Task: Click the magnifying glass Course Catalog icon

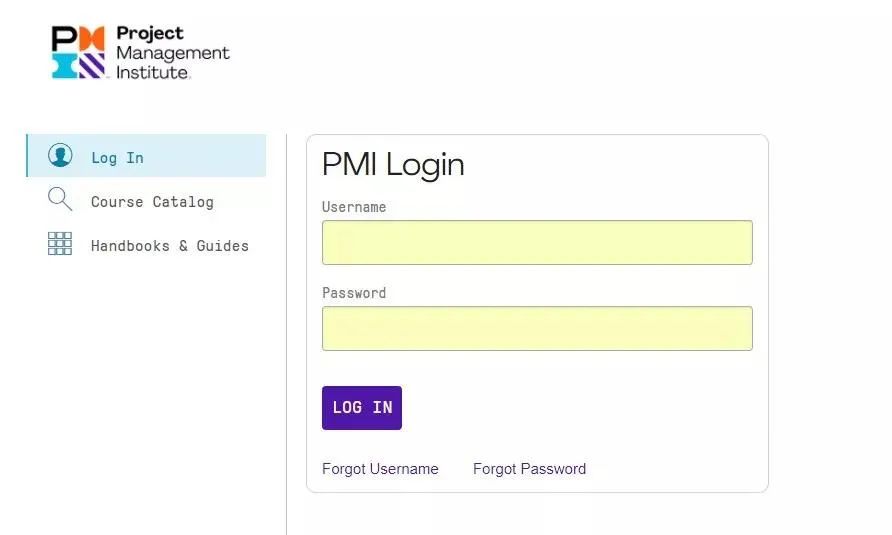Action: pyautogui.click(x=60, y=199)
